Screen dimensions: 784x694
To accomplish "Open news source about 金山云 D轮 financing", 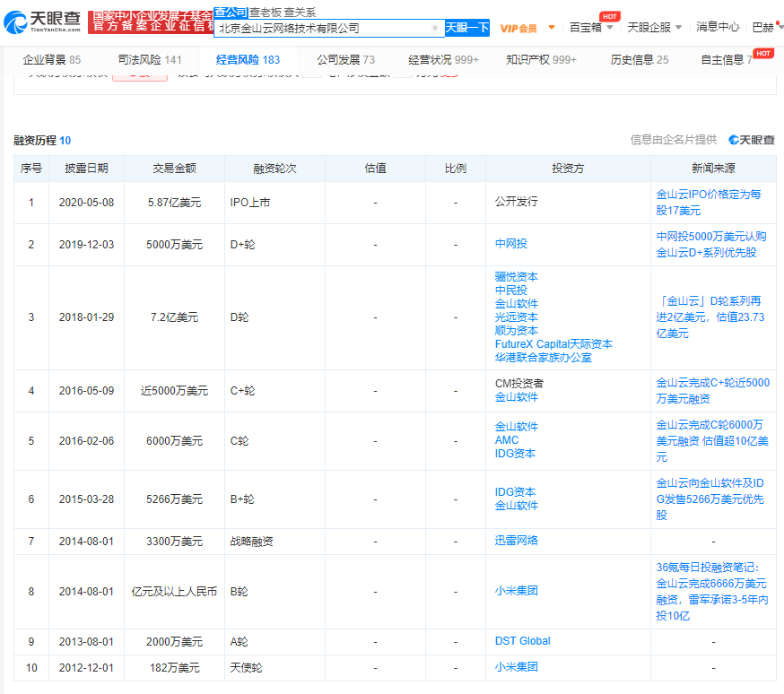I will point(713,317).
